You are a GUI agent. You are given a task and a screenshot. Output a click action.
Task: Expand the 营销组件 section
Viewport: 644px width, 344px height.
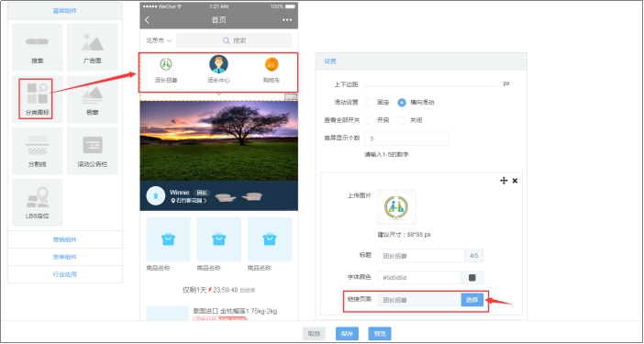point(65,239)
